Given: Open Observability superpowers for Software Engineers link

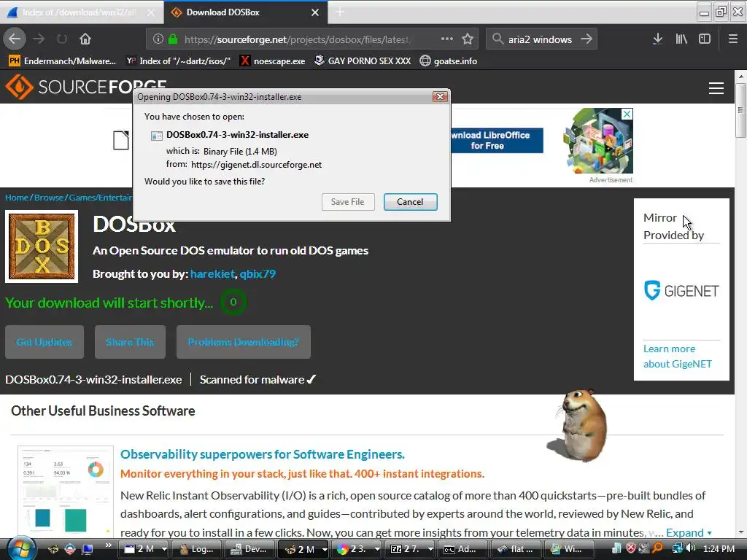Looking at the screenshot, I should click(x=263, y=454).
